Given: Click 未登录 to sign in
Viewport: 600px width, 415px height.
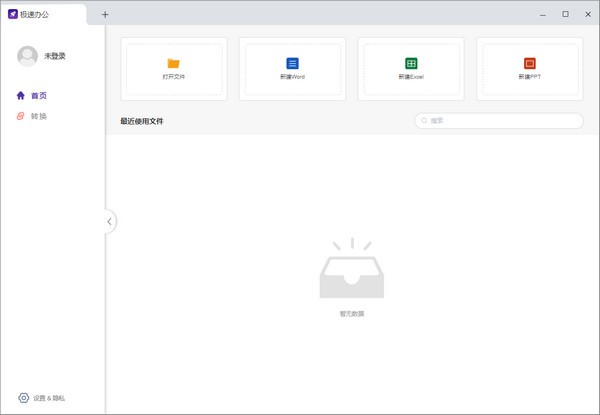Looking at the screenshot, I should (55, 57).
